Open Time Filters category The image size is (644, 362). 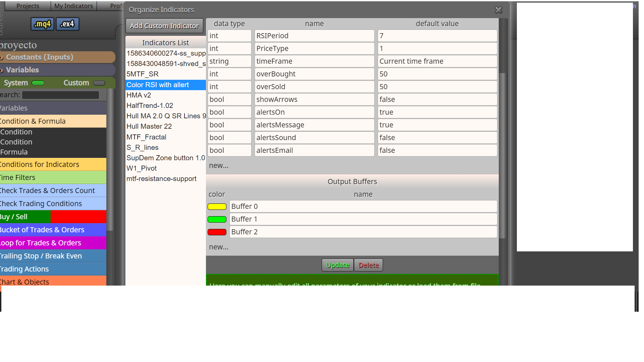point(53,178)
